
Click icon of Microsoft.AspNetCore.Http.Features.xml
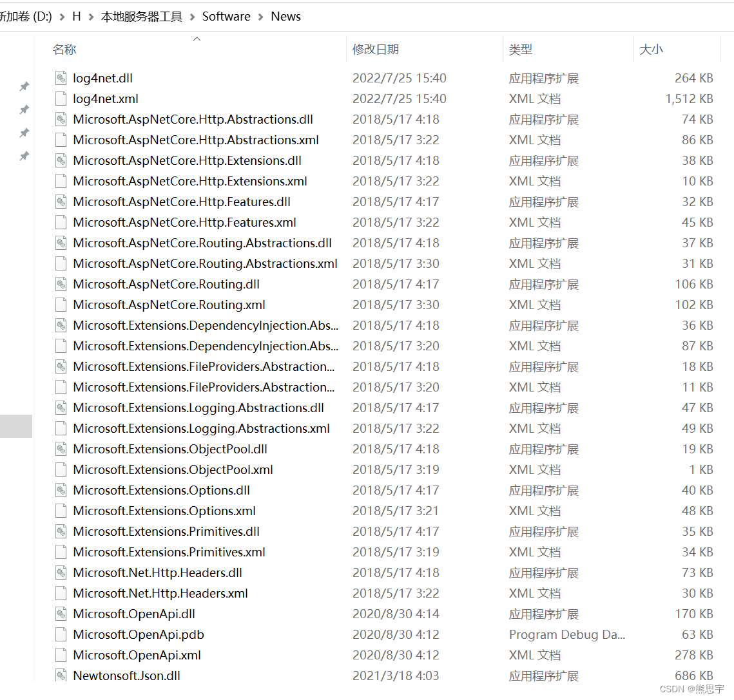[x=61, y=222]
